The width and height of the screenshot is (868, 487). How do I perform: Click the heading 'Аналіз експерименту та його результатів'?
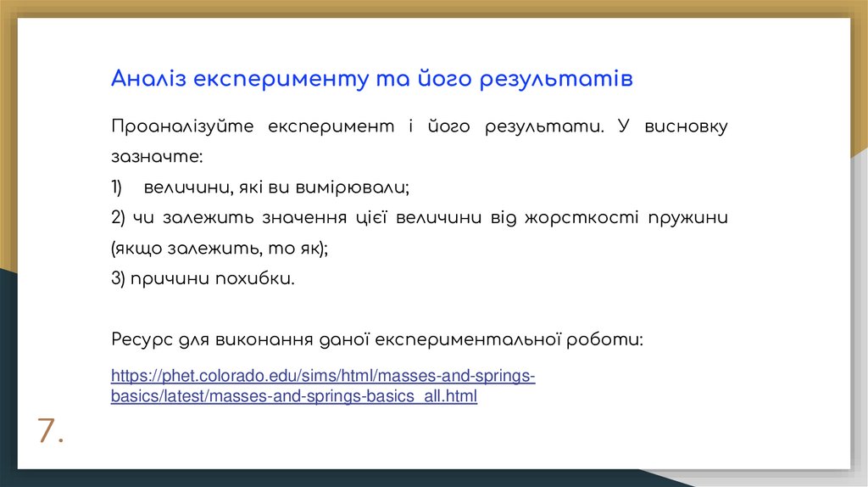(371, 79)
